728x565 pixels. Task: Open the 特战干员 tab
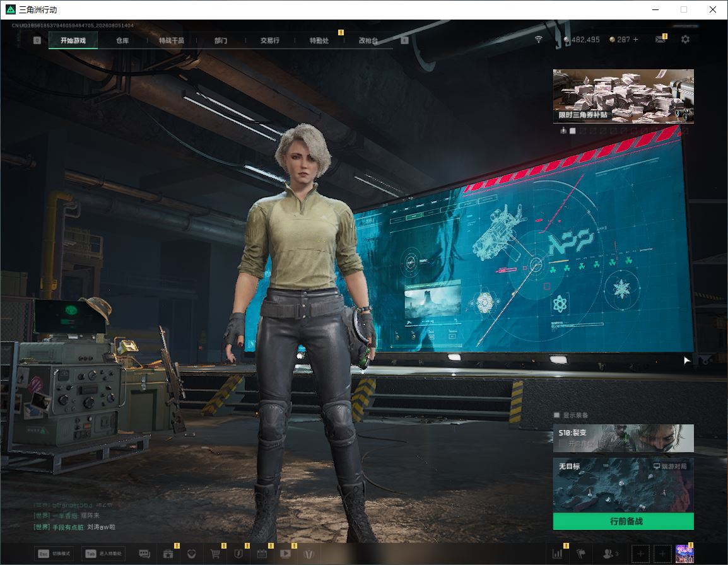point(172,40)
